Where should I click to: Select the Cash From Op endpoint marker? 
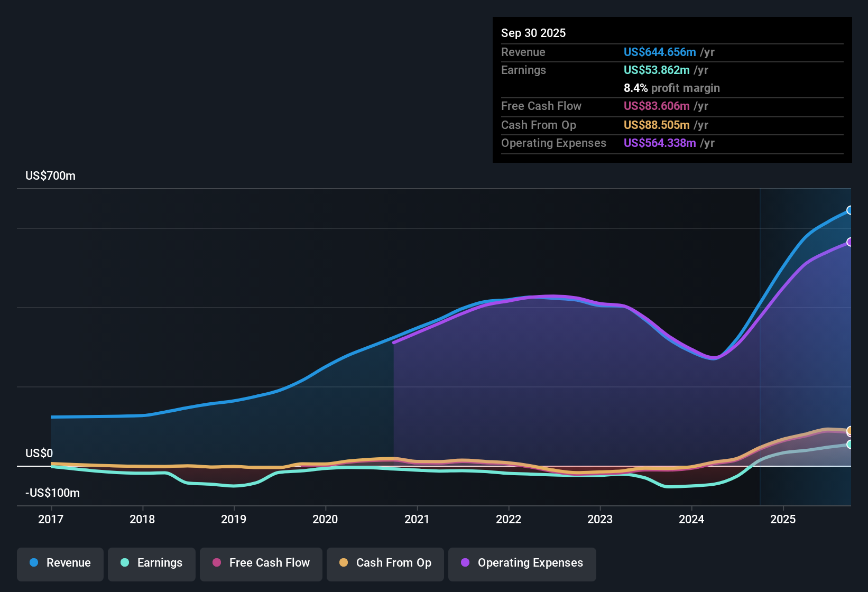849,431
